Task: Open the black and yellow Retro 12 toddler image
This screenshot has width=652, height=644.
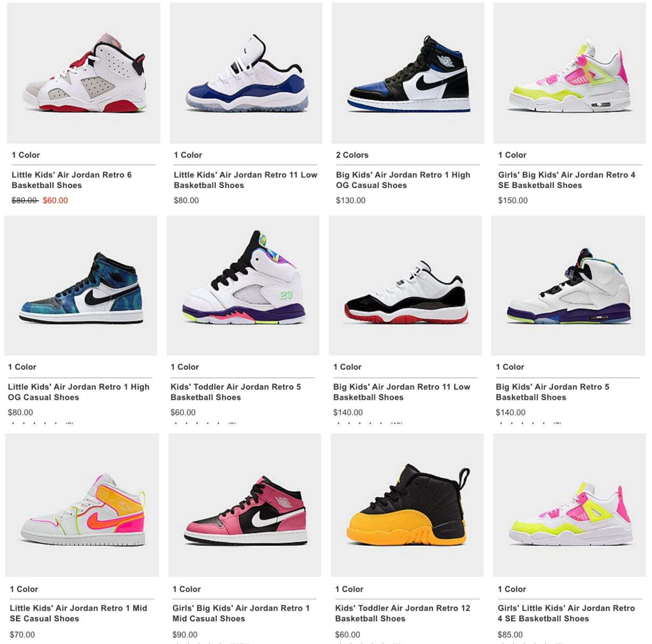Action: 407,505
